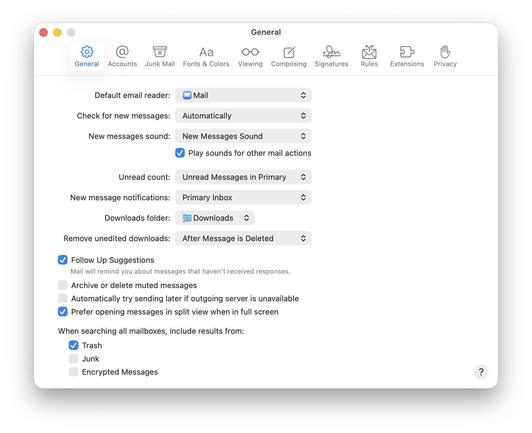Viewport: 532px width, 433px height.
Task: Open the Fonts & Colors Aa icon
Action: [x=206, y=52]
